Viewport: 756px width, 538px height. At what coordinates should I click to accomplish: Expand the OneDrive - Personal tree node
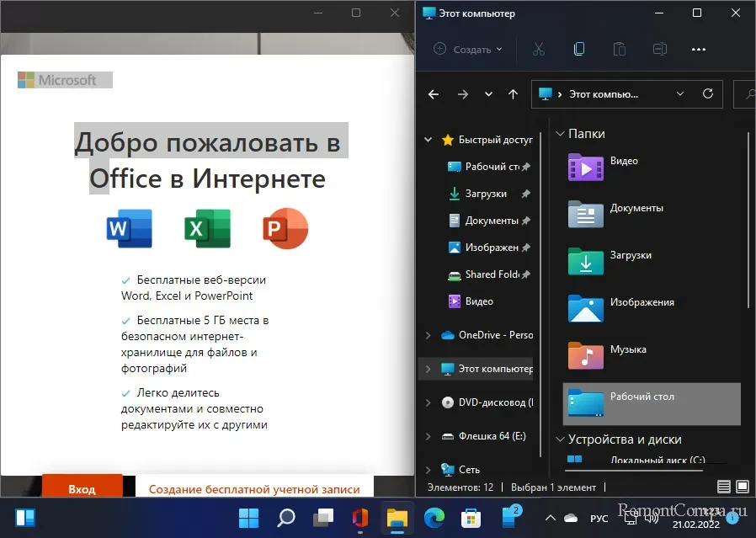(x=429, y=335)
